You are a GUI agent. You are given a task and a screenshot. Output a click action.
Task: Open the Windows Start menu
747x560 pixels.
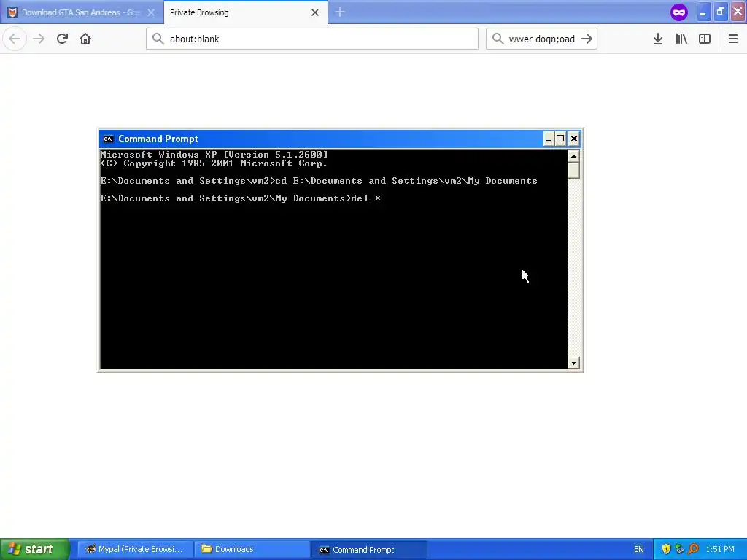[35, 549]
